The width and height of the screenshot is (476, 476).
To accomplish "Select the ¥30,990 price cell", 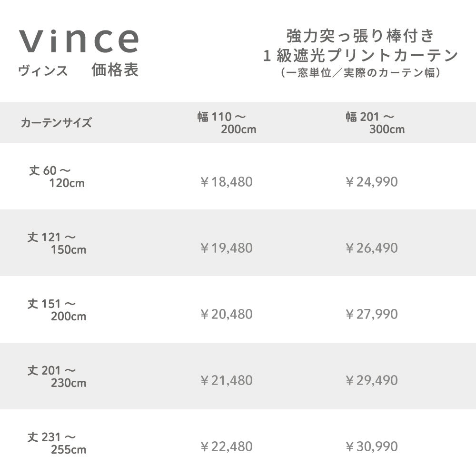I will coord(372,446).
